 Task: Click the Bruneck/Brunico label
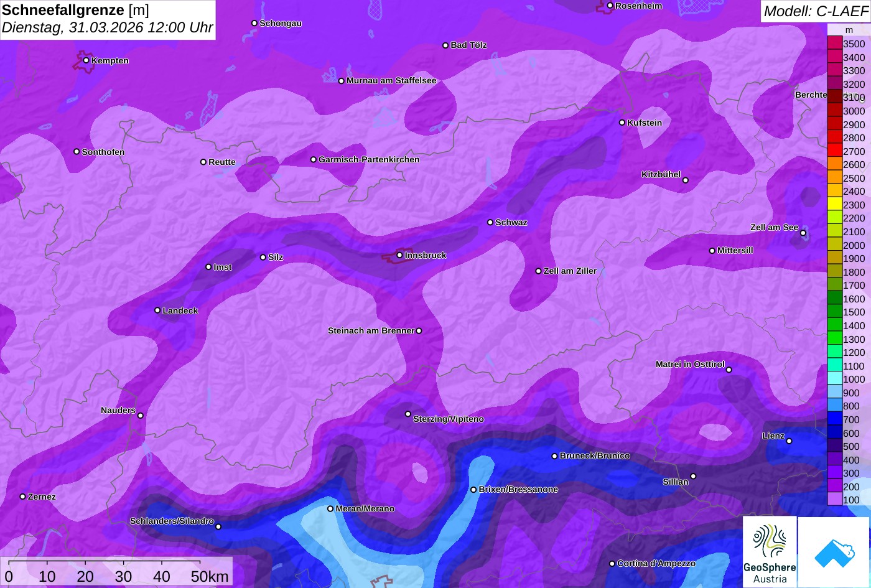coord(595,455)
